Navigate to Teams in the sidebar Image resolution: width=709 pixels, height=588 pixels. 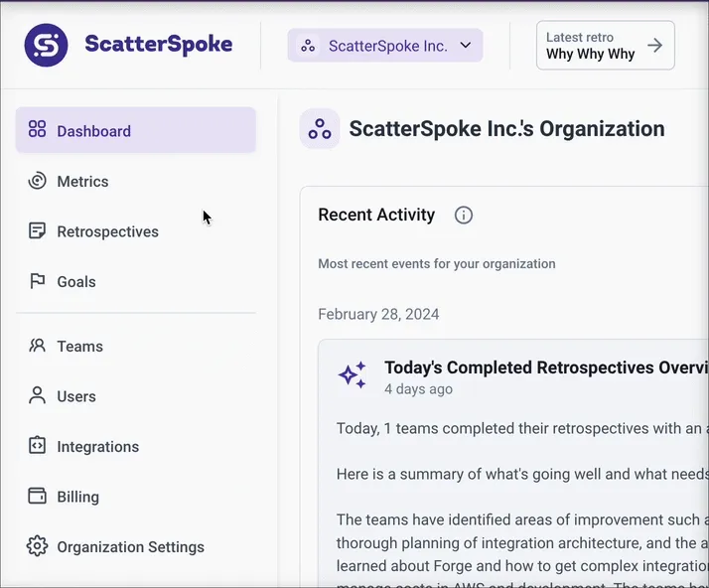point(136,347)
